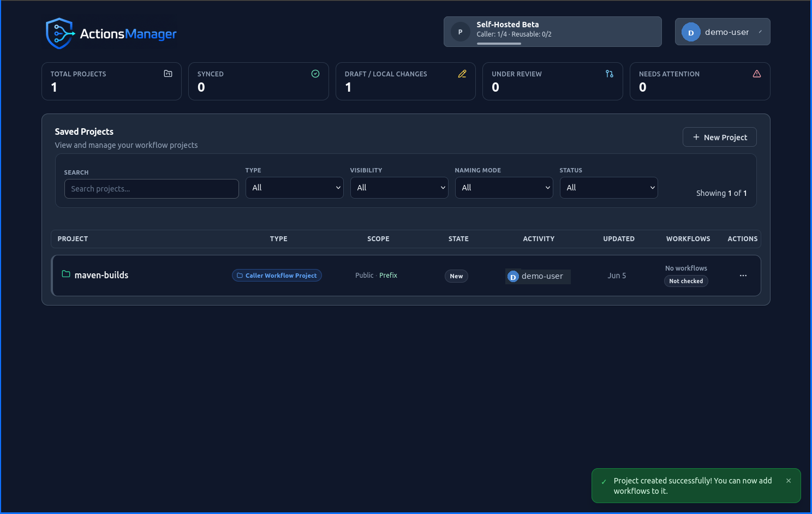Click the Actions column header
The image size is (812, 514).
coord(742,239)
